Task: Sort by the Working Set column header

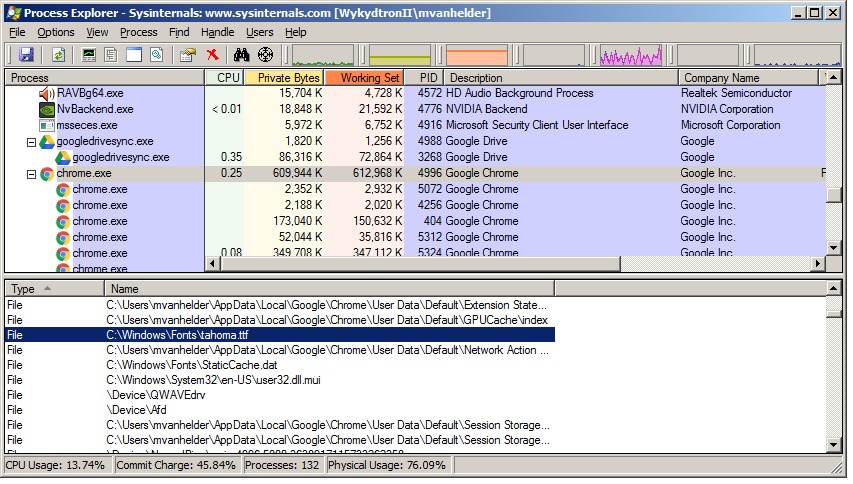Action: 364,77
